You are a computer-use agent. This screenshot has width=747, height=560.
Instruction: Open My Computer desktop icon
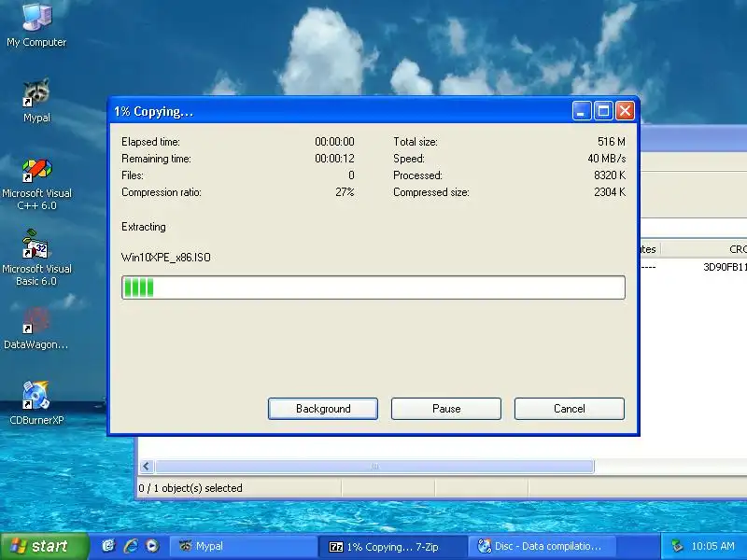pos(36,25)
